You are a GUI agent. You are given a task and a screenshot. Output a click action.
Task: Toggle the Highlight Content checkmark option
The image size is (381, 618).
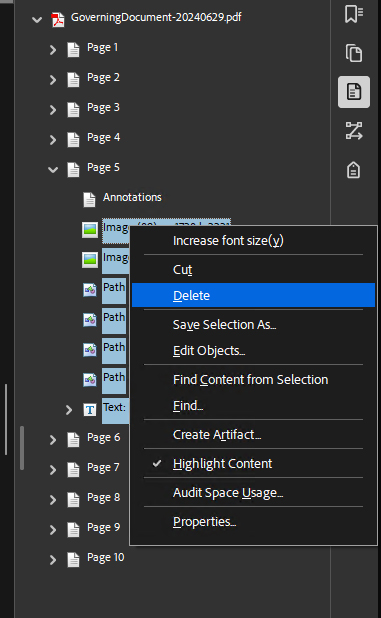pyautogui.click(x=253, y=464)
